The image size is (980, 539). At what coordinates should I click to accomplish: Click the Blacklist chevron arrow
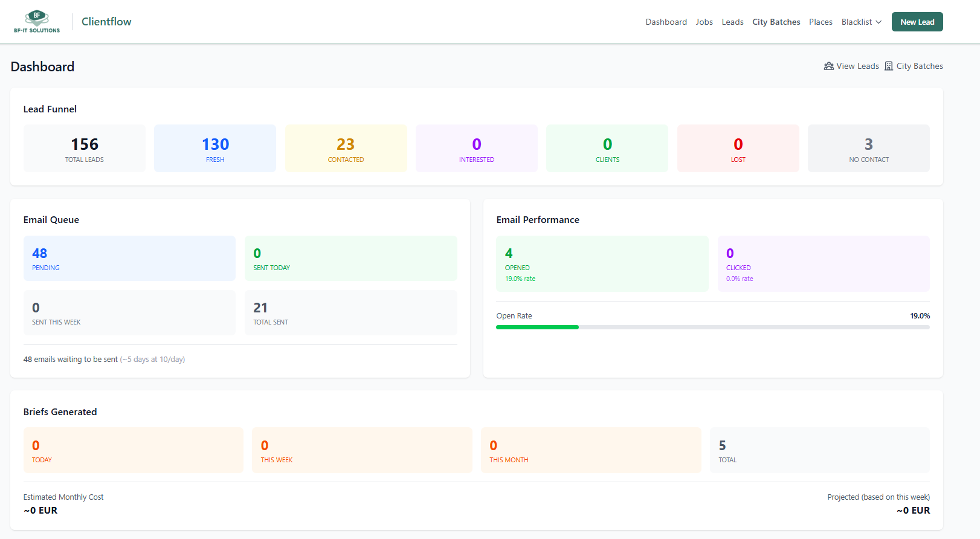click(878, 22)
